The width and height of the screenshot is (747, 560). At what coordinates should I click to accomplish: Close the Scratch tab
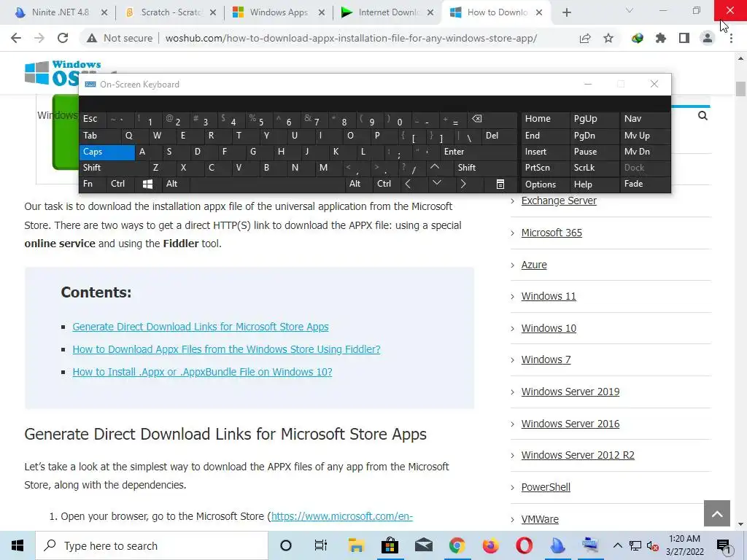point(213,13)
